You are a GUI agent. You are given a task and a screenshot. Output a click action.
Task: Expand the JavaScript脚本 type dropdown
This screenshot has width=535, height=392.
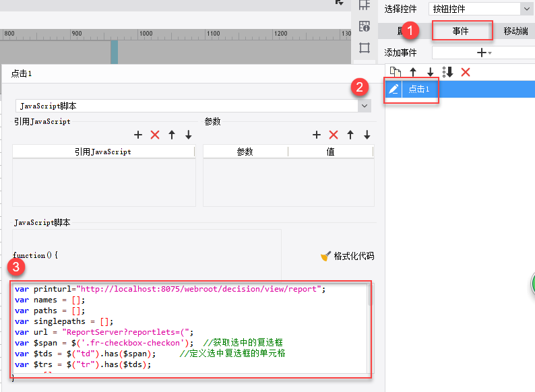click(x=365, y=106)
